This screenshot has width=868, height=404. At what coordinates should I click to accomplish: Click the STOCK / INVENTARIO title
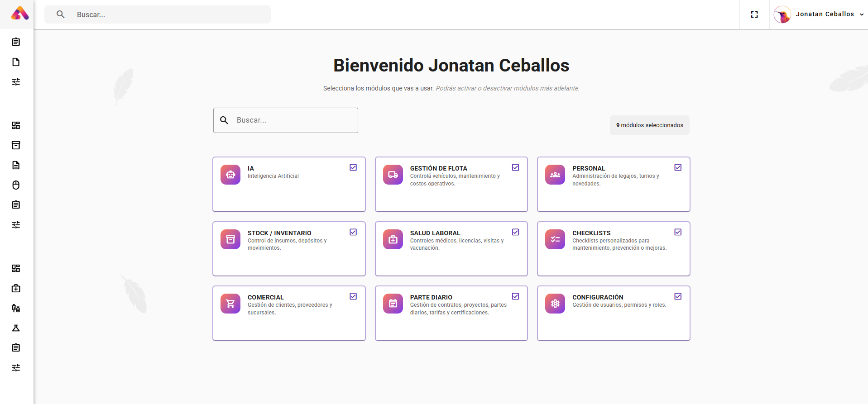tap(279, 233)
